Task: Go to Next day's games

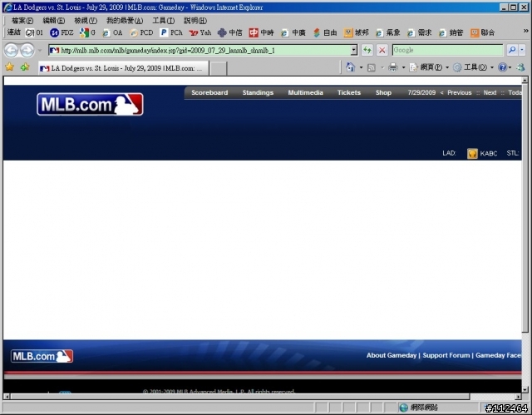Action: click(490, 92)
